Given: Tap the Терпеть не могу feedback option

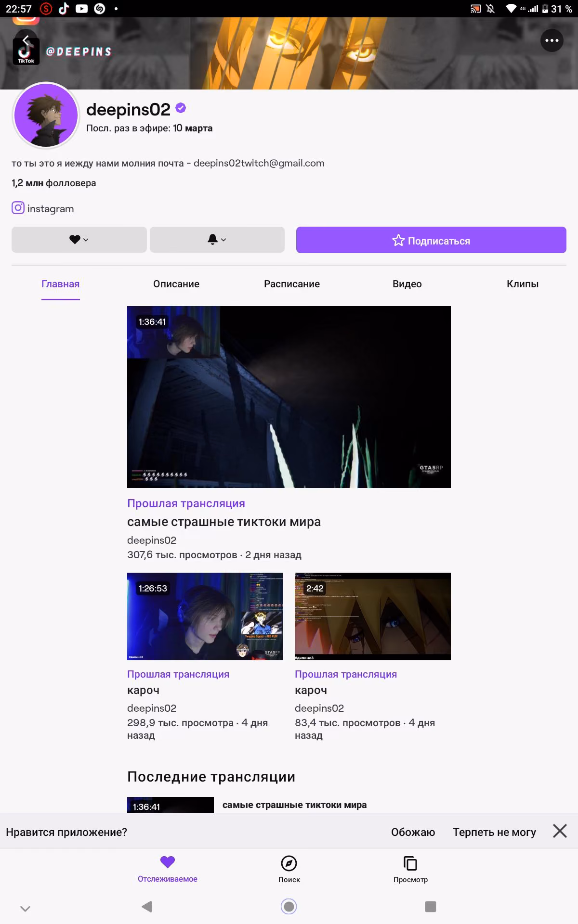Looking at the screenshot, I should (494, 832).
